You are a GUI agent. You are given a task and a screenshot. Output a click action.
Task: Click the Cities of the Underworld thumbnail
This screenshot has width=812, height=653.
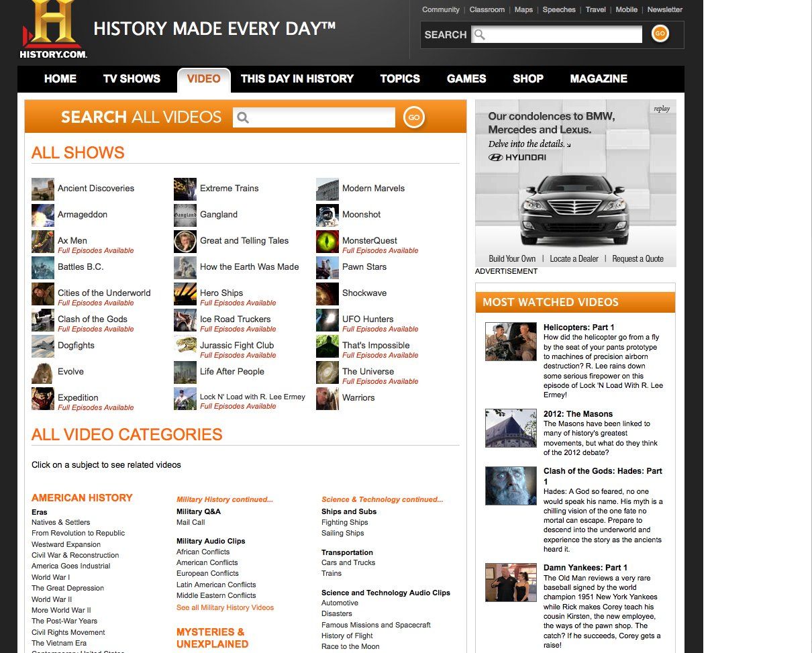point(43,294)
